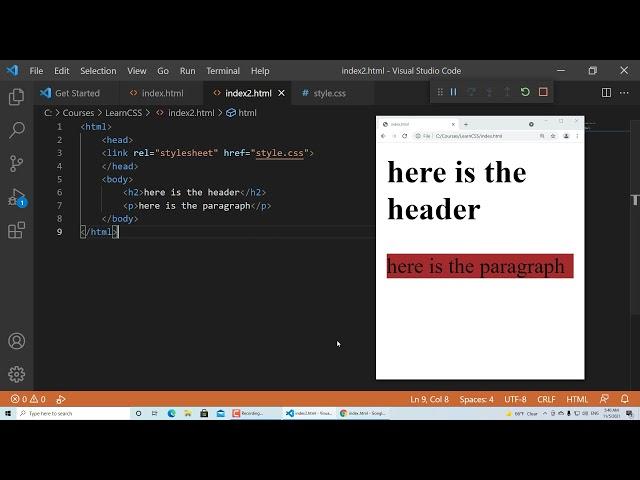Split the editor to the right
Image resolution: width=640 pixels, height=480 pixels.
point(606,93)
